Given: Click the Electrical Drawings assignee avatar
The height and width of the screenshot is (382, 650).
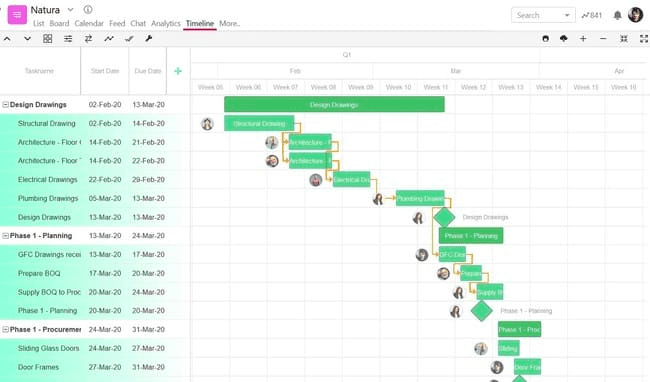Looking at the screenshot, I should [315, 180].
